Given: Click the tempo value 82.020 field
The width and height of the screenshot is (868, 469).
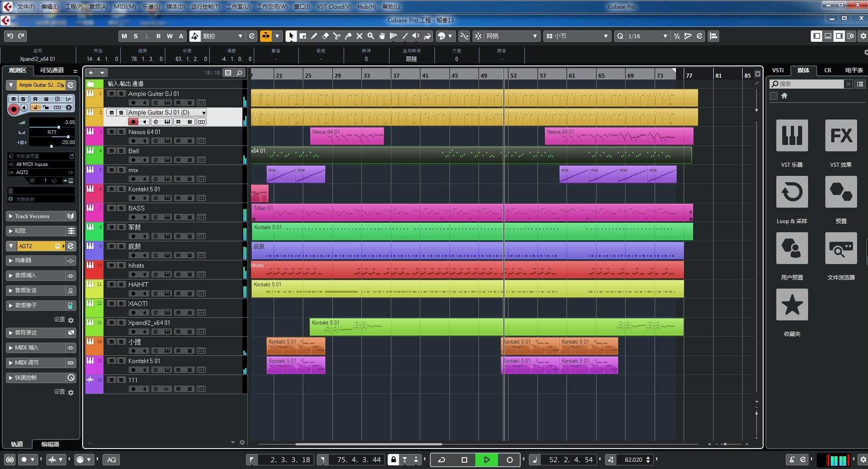Looking at the screenshot, I should point(633,460).
